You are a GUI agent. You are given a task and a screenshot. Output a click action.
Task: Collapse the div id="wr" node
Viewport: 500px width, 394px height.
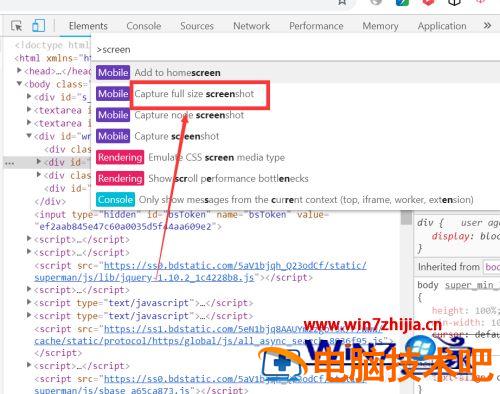[29, 136]
